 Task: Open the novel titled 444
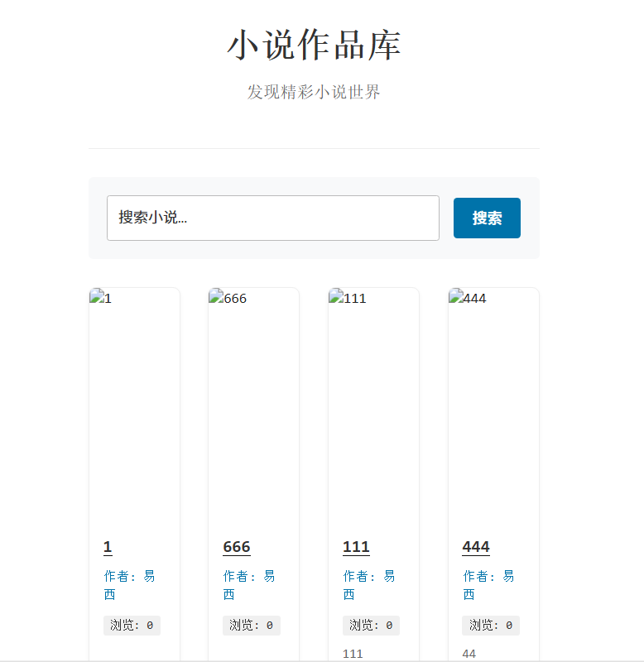pos(475,547)
